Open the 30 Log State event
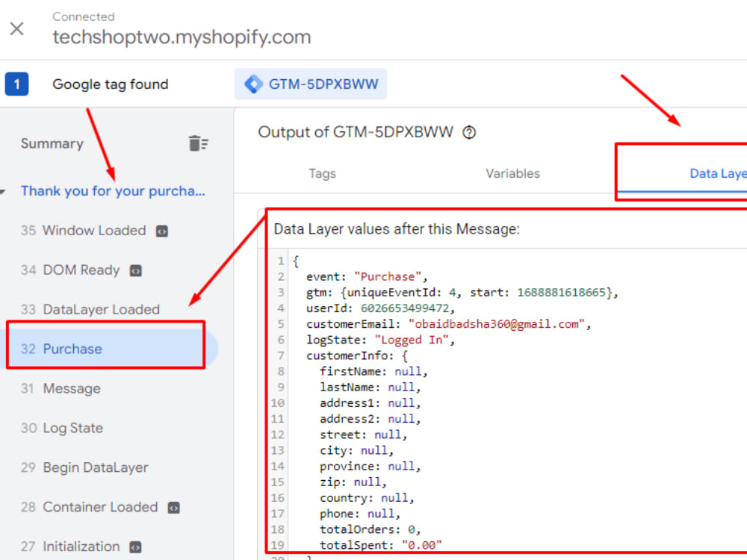747x560 pixels. coord(74,428)
